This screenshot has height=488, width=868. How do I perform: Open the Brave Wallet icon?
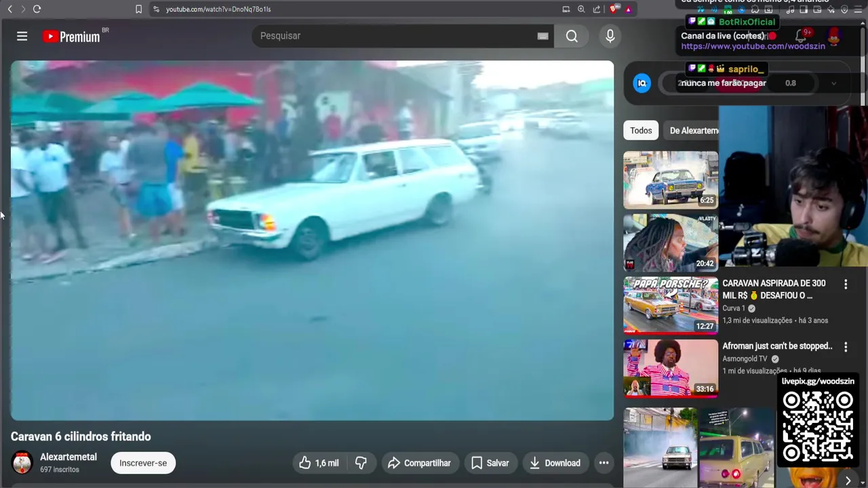(817, 9)
